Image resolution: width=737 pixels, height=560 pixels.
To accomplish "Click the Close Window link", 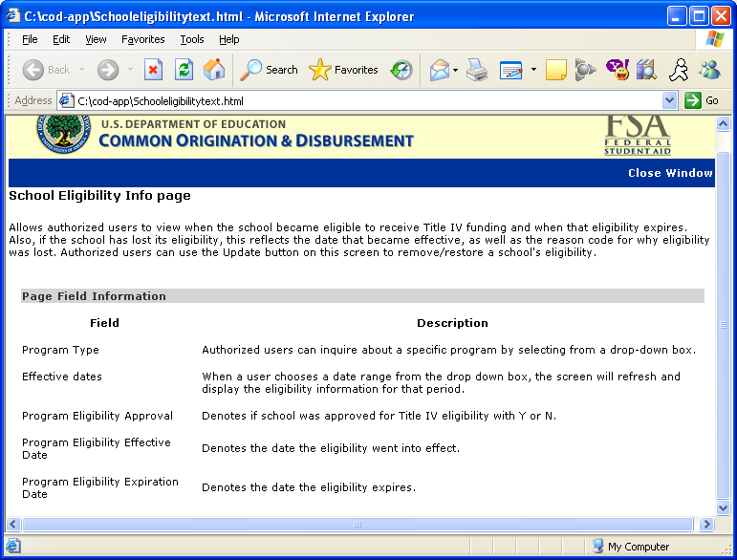I will pos(670,173).
